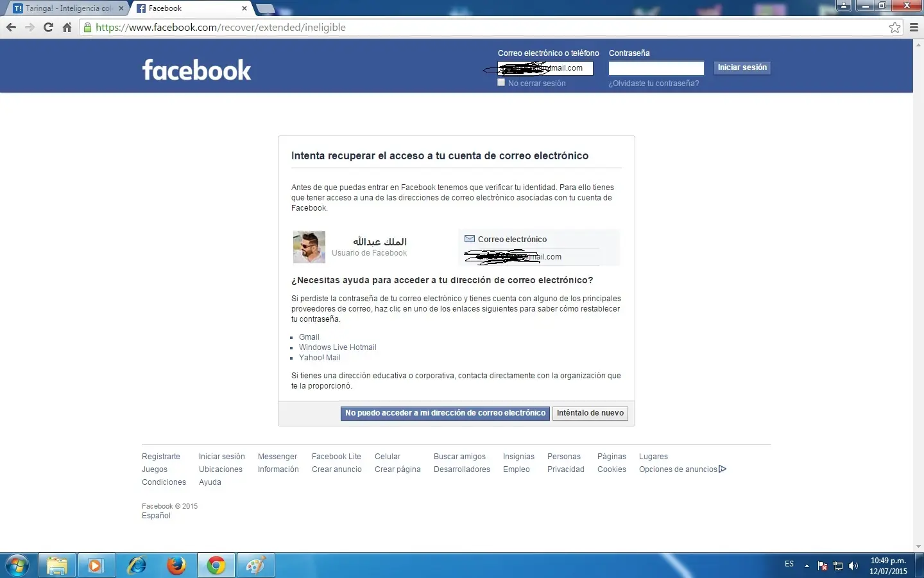Click the Crear página footer link

click(x=398, y=469)
